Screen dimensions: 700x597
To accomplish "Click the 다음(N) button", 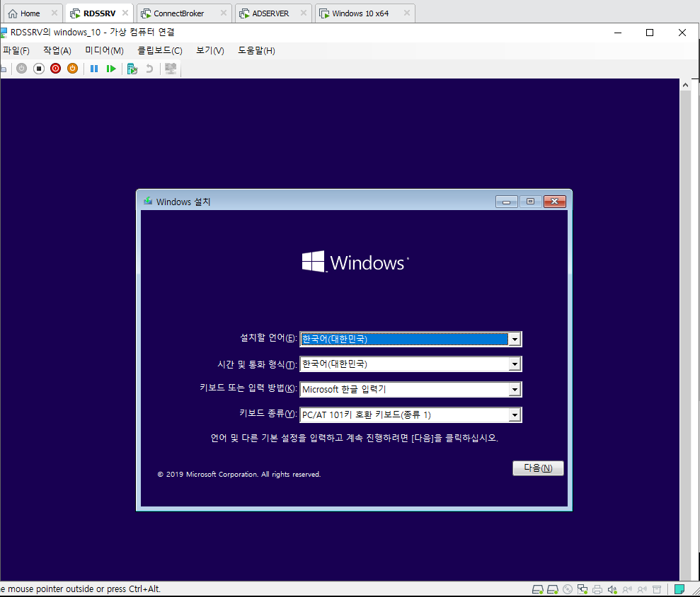I will pyautogui.click(x=538, y=468).
